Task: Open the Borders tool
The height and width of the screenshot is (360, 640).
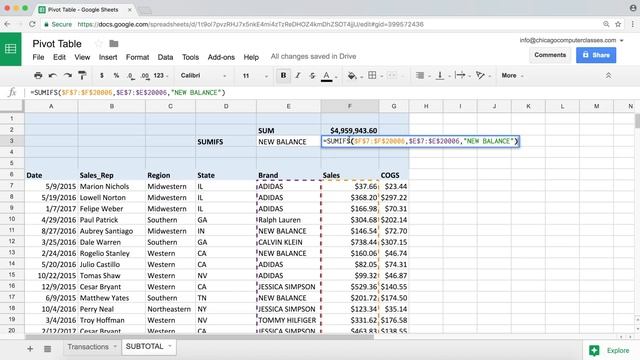Action: click(x=372, y=76)
